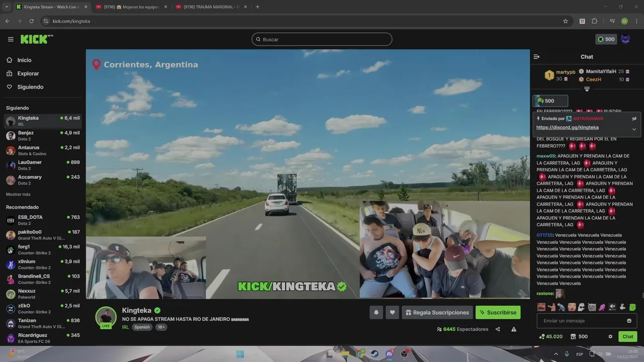Viewport: 644px width, 362px height.
Task: Open the emoji picker in chat input
Action: point(629,321)
